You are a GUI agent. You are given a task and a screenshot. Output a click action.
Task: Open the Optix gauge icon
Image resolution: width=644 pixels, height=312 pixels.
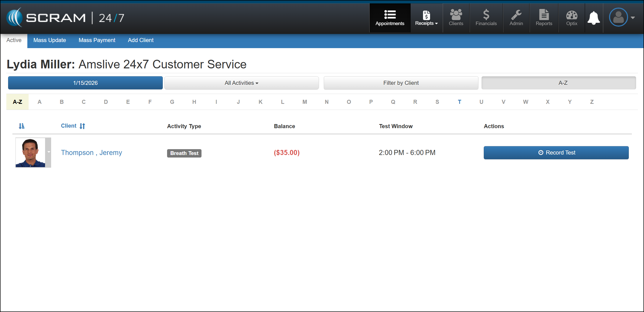click(x=571, y=15)
